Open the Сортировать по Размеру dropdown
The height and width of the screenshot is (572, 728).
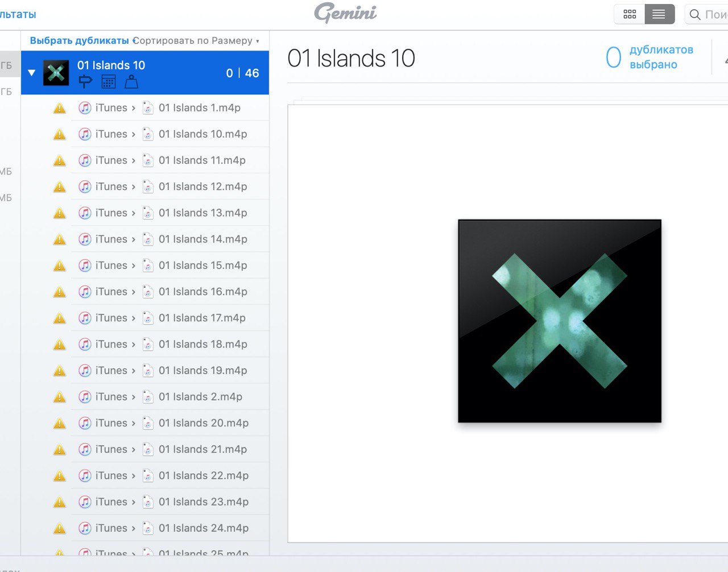coord(196,41)
